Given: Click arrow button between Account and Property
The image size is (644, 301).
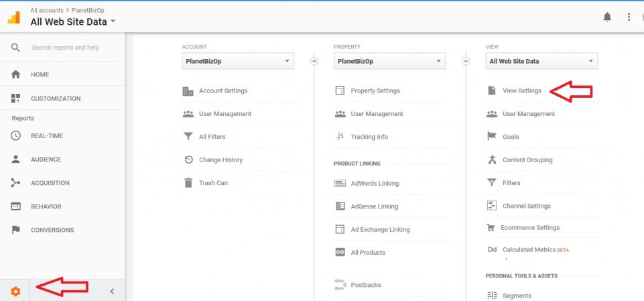Looking at the screenshot, I should coord(314,61).
